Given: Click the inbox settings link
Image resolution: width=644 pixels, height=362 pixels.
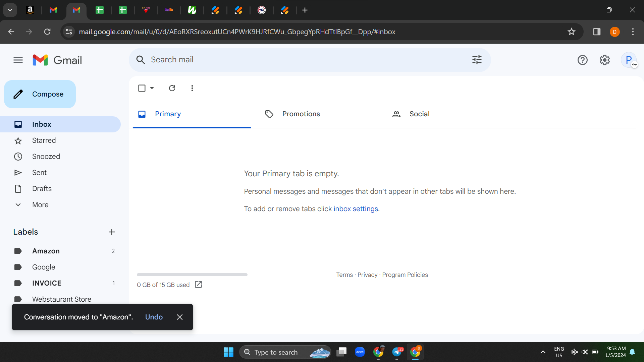Looking at the screenshot, I should 356,209.
